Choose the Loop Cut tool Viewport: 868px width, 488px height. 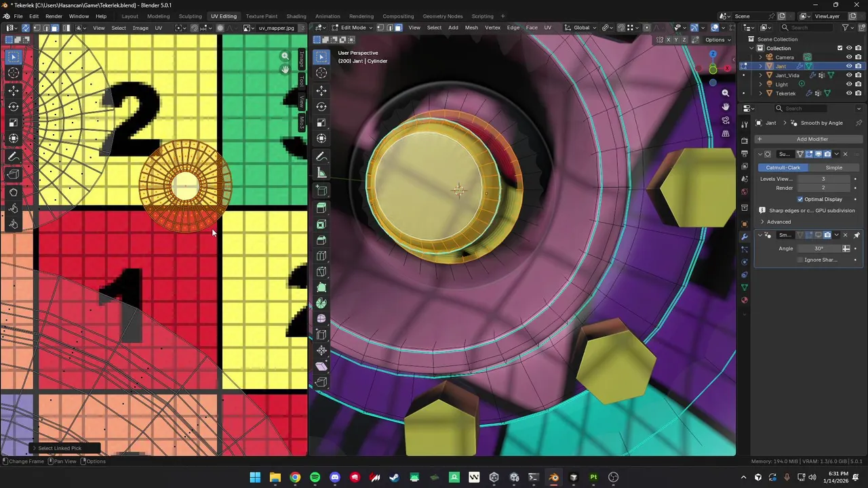tap(321, 256)
